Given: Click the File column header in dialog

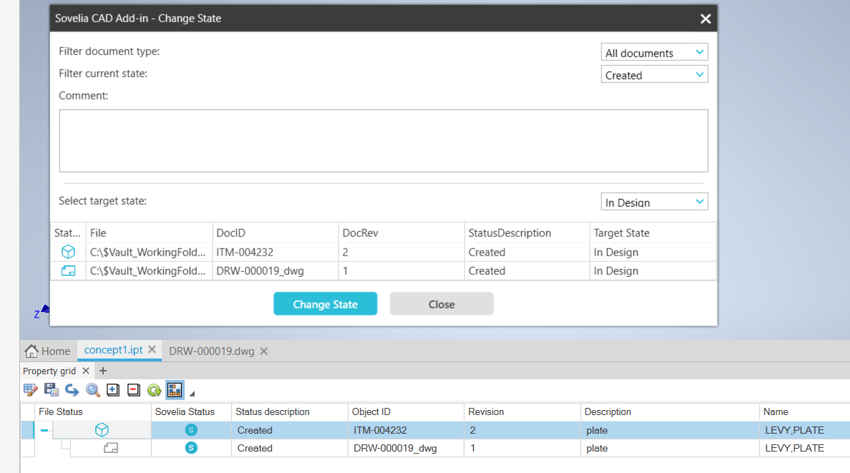Looking at the screenshot, I should pos(149,233).
